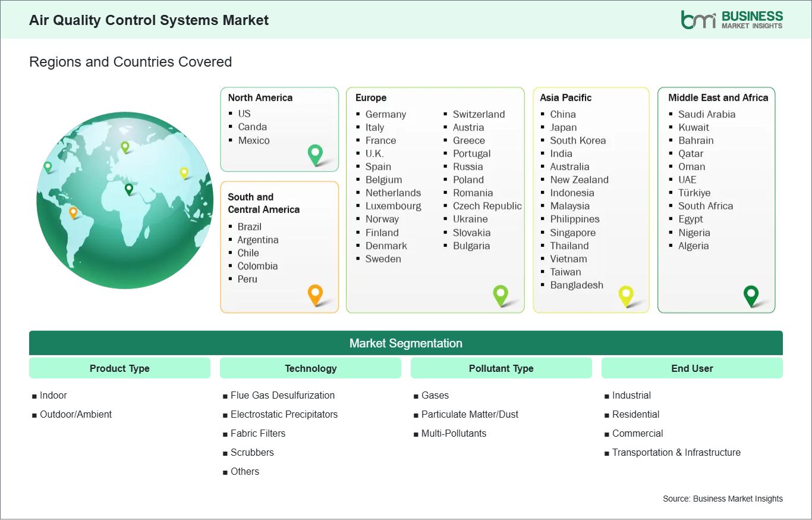Select the Gases pollutant type option

click(x=435, y=395)
